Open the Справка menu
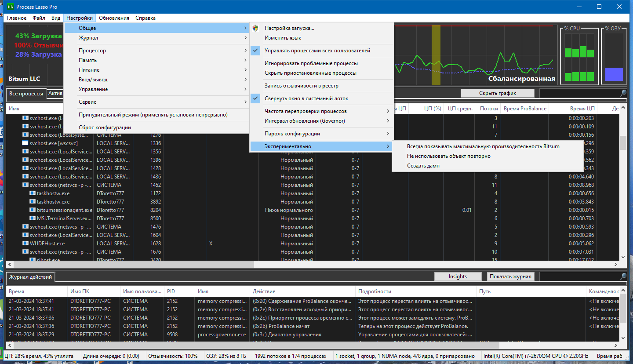The width and height of the screenshot is (633, 364). [x=145, y=18]
